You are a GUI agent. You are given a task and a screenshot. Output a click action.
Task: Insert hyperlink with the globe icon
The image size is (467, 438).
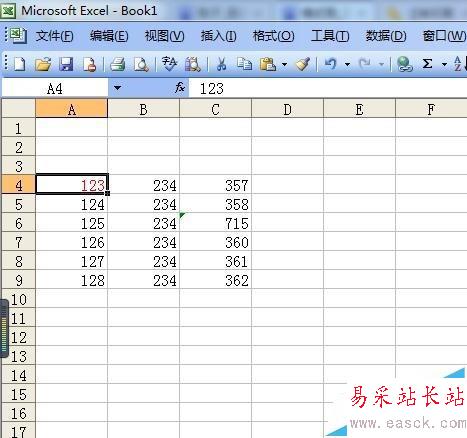coord(405,64)
